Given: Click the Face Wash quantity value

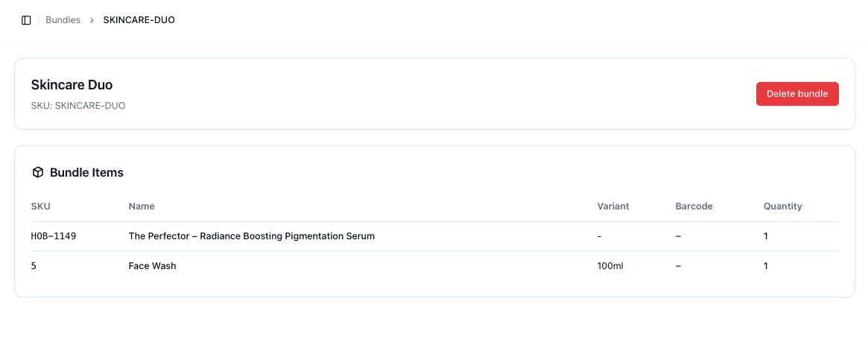Looking at the screenshot, I should (x=765, y=266).
